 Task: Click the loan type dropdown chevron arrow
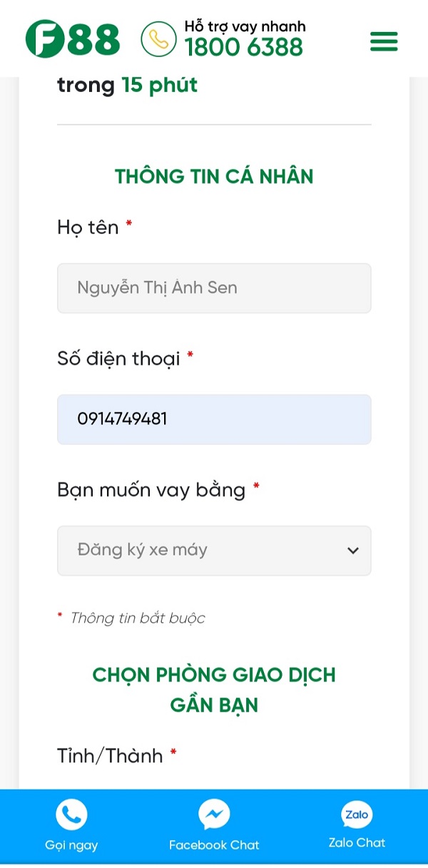[352, 551]
